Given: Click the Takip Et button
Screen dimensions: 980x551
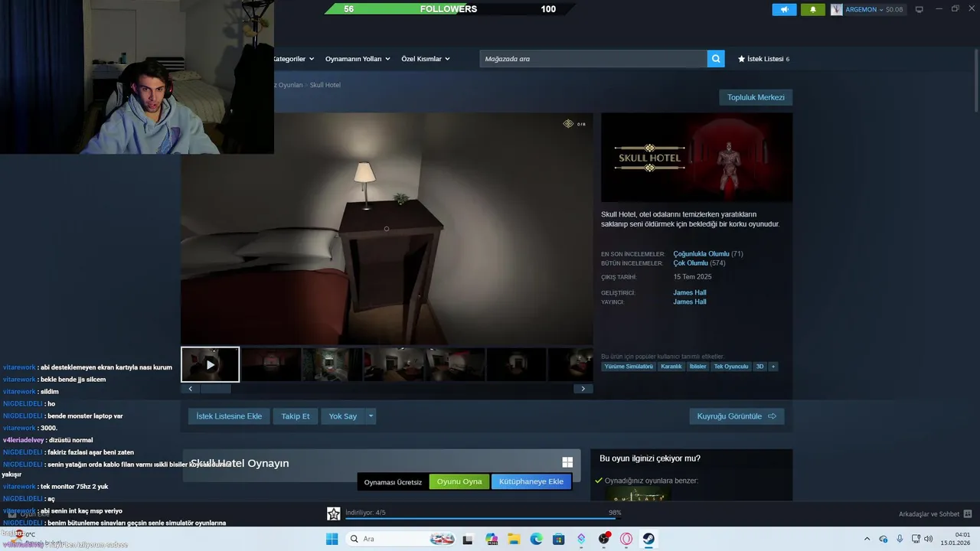Looking at the screenshot, I should [296, 416].
